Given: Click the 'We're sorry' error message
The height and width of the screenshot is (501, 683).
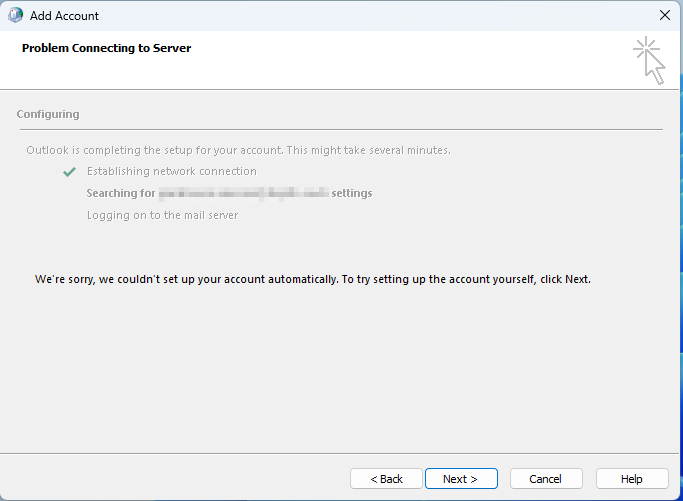Looking at the screenshot, I should (313, 279).
